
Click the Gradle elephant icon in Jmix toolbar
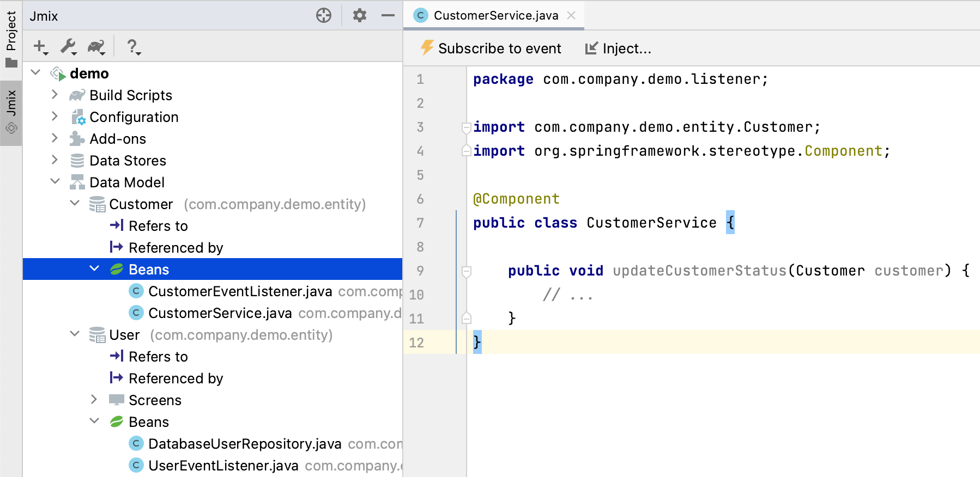pyautogui.click(x=96, y=47)
